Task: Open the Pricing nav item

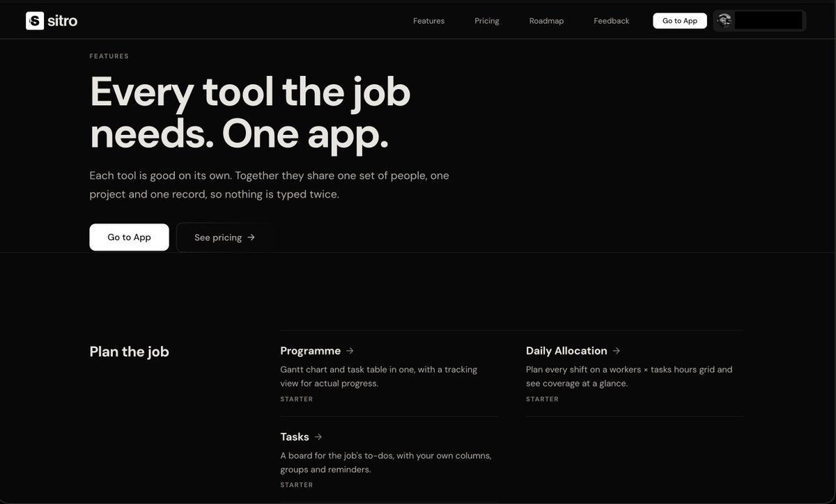Action: tap(487, 21)
